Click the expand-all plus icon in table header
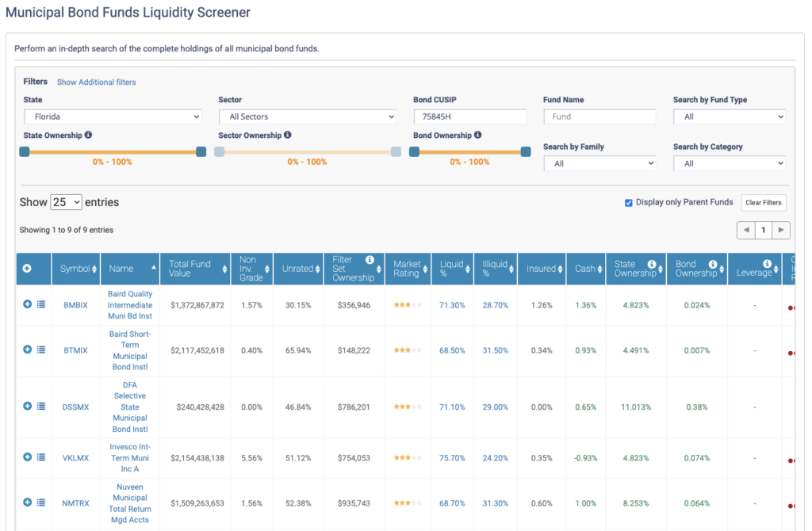The height and width of the screenshot is (531, 812). (x=27, y=268)
